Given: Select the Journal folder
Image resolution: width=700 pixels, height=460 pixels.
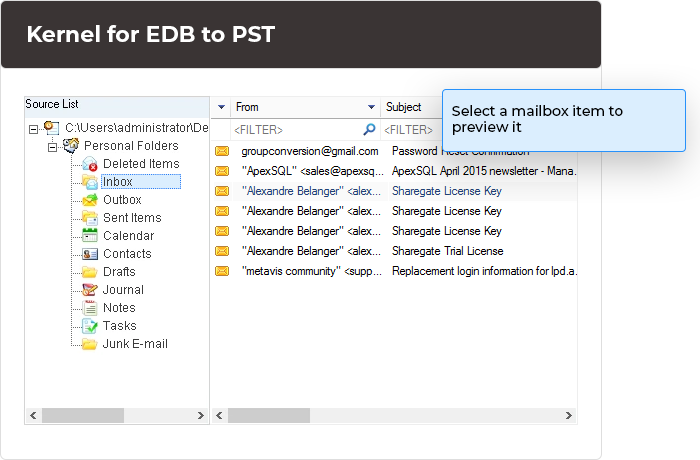Looking at the screenshot, I should pyautogui.click(x=123, y=289).
